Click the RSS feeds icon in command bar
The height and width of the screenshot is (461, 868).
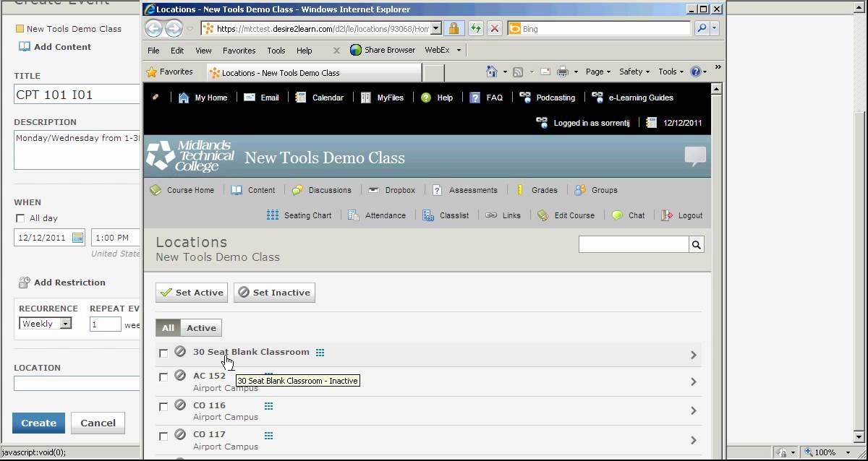coord(518,72)
